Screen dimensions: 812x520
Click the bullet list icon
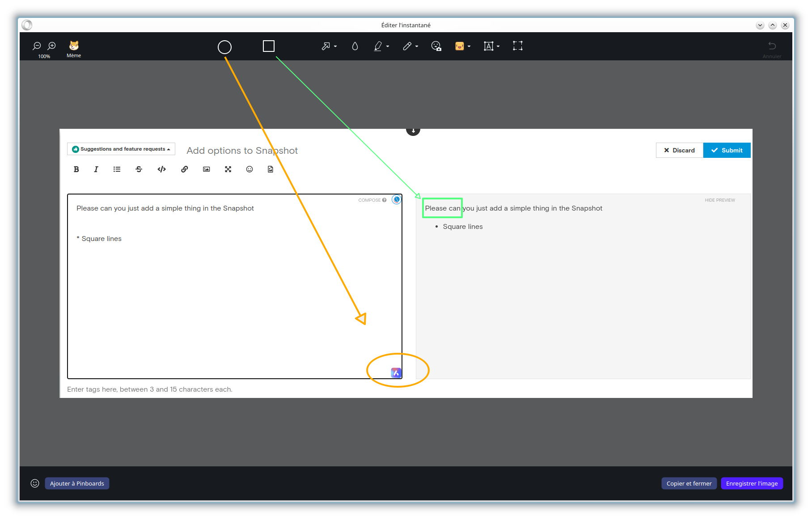[x=117, y=169]
